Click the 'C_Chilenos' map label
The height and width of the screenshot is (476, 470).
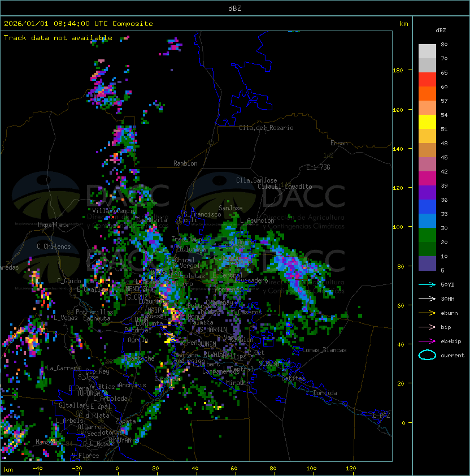click(54, 246)
